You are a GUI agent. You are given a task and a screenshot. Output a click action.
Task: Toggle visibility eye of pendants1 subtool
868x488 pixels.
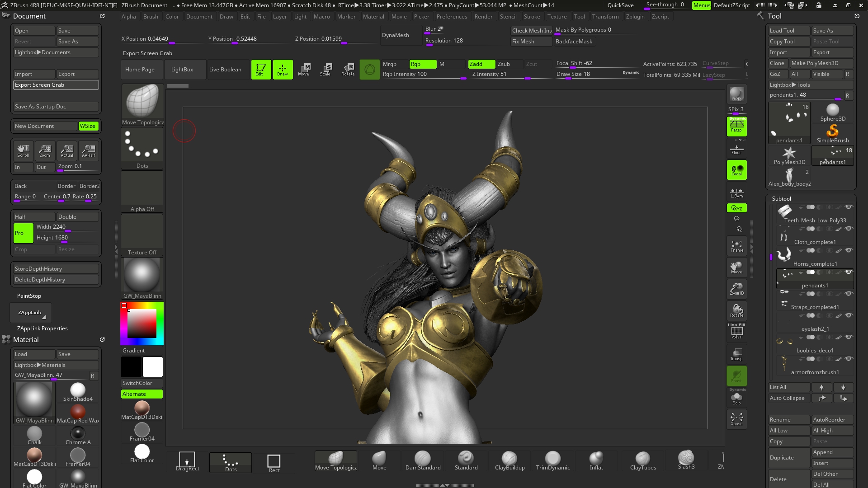(849, 272)
